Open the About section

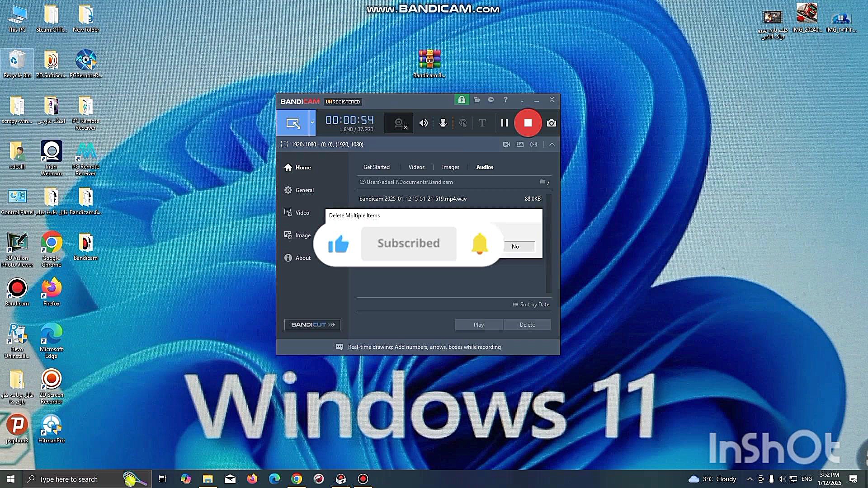click(297, 258)
